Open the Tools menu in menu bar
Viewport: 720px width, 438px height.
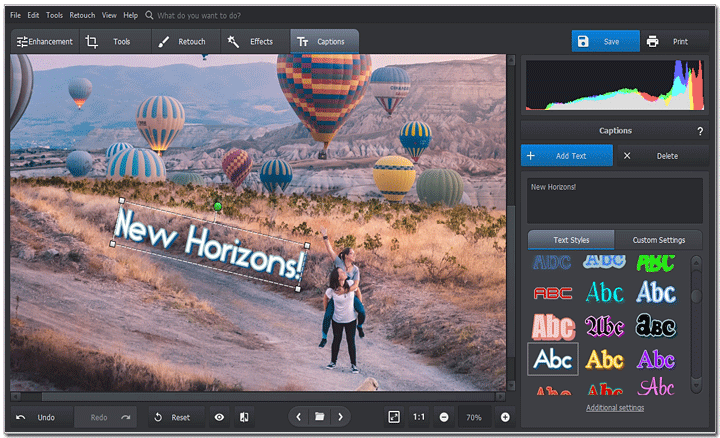(x=54, y=15)
